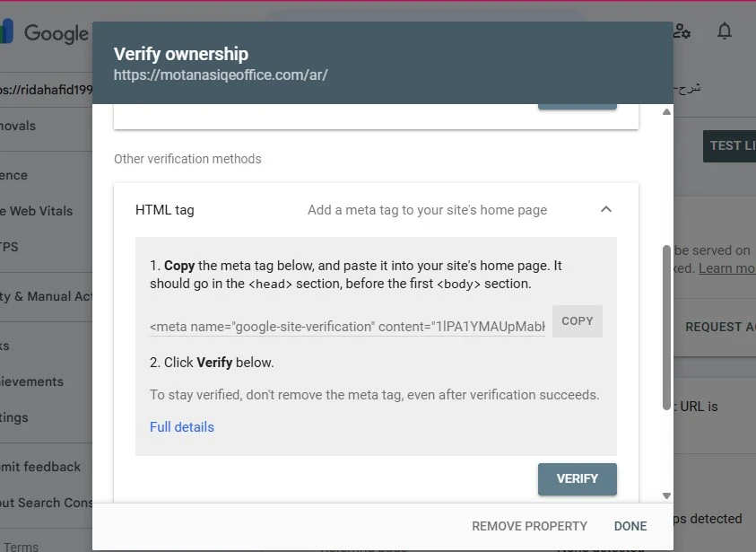Click the dialog scrollbar up arrow

coord(666,112)
